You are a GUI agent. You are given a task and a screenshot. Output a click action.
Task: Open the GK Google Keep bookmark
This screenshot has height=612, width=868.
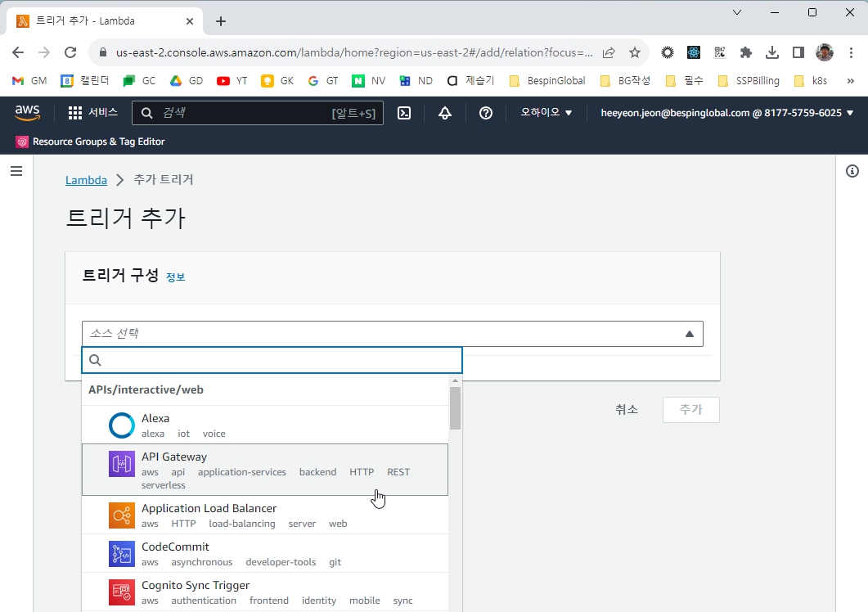(x=277, y=81)
